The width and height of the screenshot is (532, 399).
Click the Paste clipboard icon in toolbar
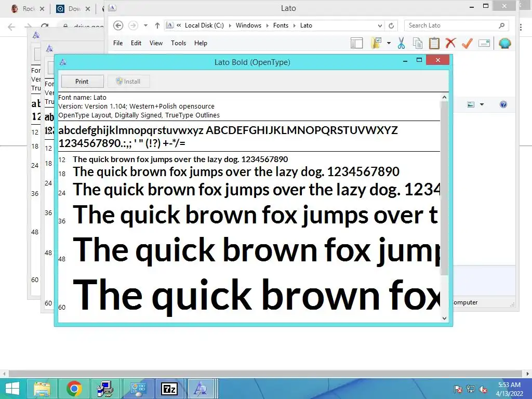(434, 43)
